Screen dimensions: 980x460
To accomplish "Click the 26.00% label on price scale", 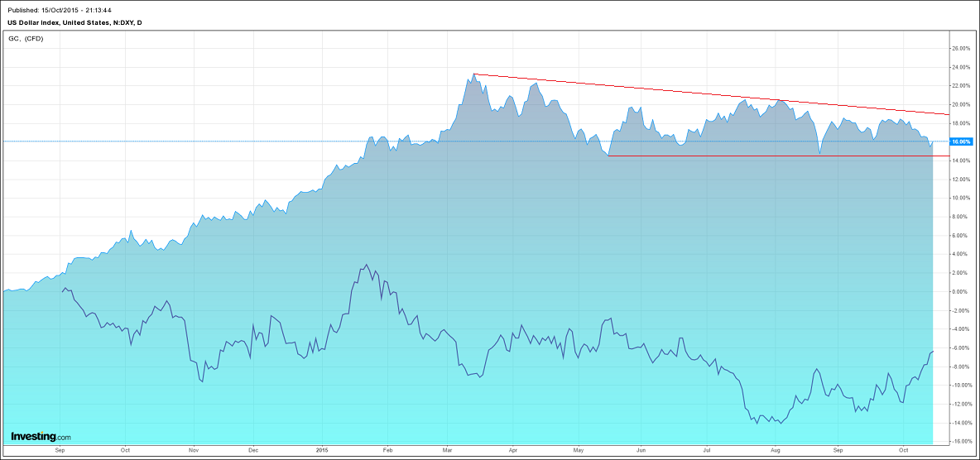I will (961, 48).
